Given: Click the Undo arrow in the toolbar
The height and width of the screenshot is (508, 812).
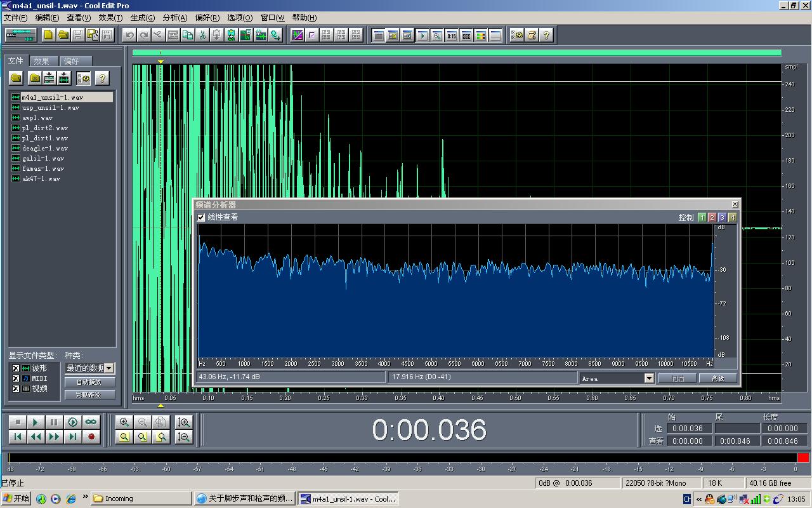Looking at the screenshot, I should click(129, 35).
